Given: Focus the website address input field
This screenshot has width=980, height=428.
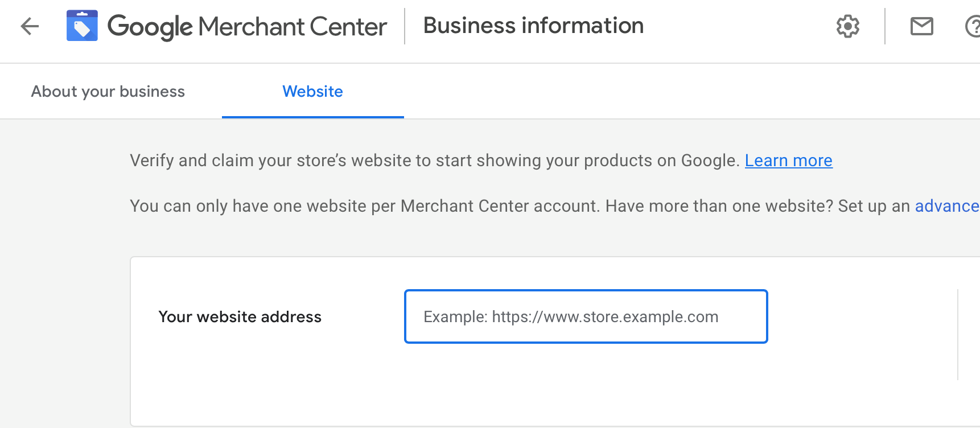Looking at the screenshot, I should click(x=586, y=316).
